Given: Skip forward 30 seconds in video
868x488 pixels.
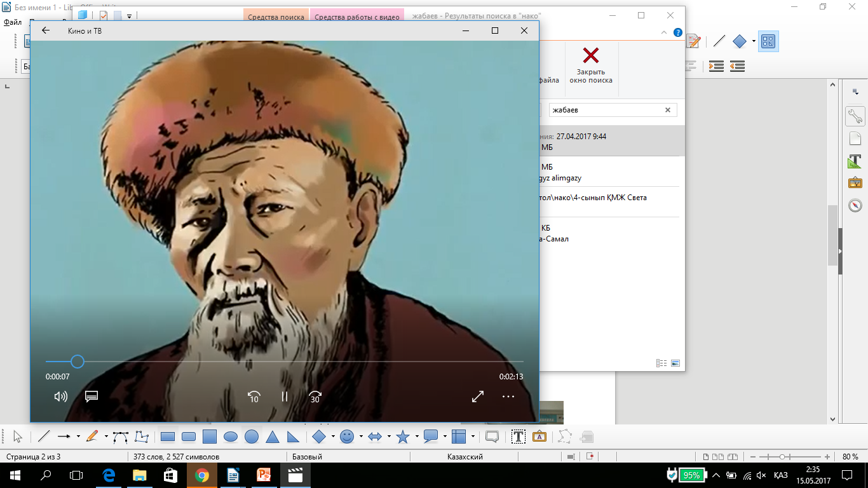Looking at the screenshot, I should click(x=315, y=396).
